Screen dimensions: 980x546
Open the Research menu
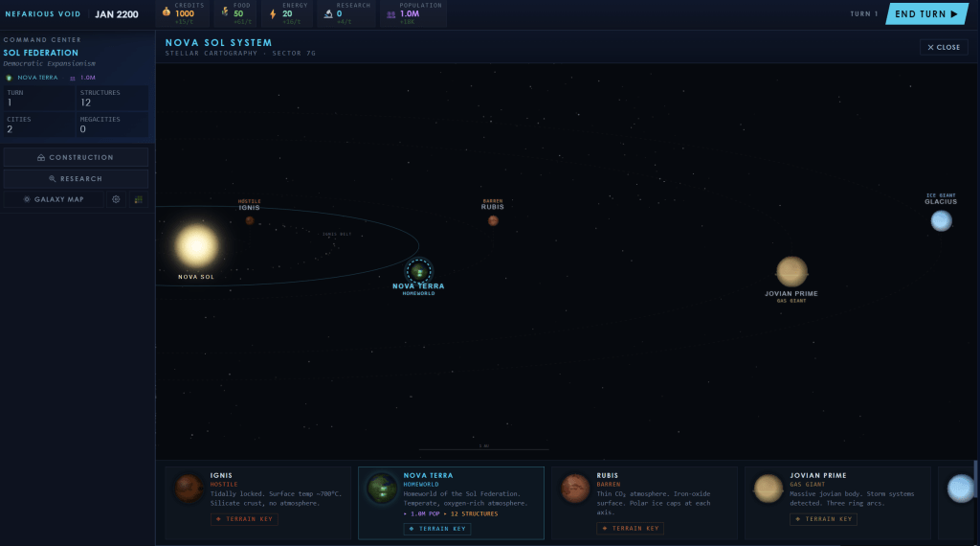pos(76,178)
